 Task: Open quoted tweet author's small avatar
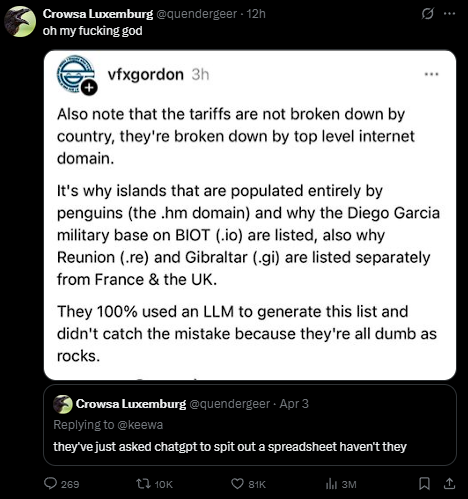tap(63, 404)
